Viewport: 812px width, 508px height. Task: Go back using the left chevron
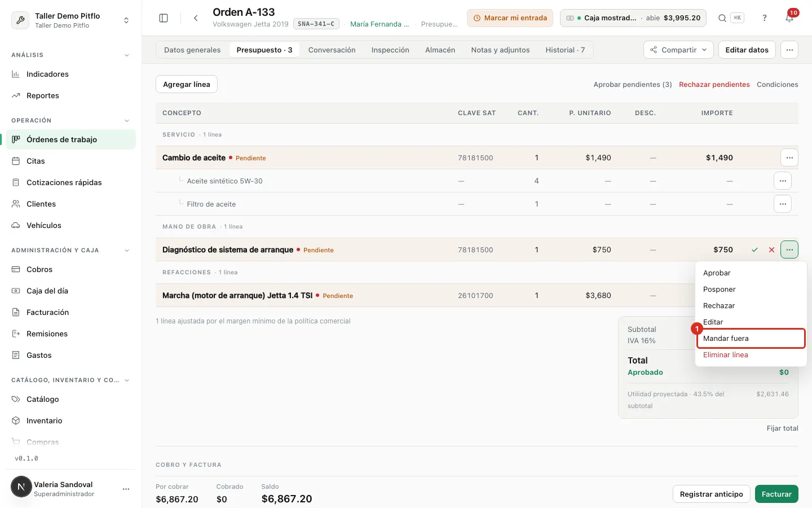tap(196, 18)
